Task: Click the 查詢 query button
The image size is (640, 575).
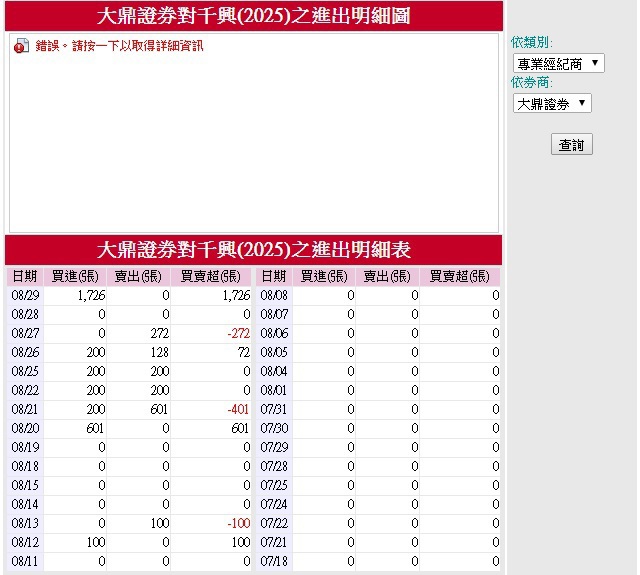Action: pos(571,144)
